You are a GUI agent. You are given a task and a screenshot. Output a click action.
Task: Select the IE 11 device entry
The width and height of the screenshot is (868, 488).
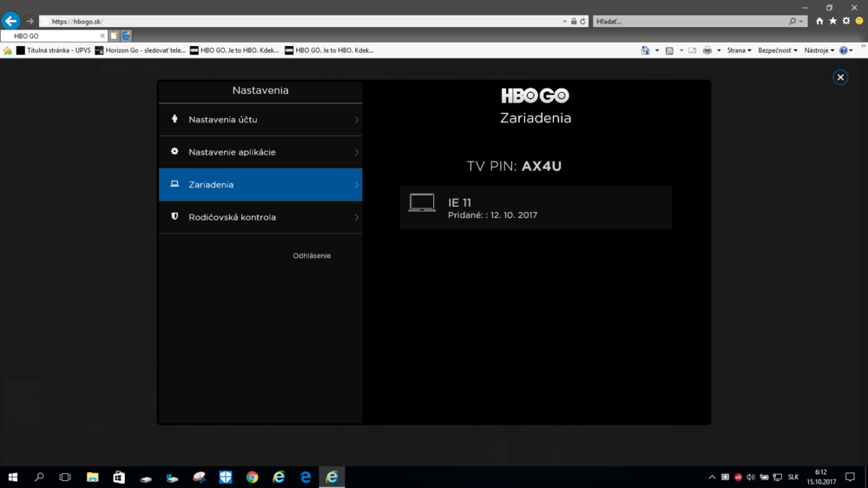[536, 208]
